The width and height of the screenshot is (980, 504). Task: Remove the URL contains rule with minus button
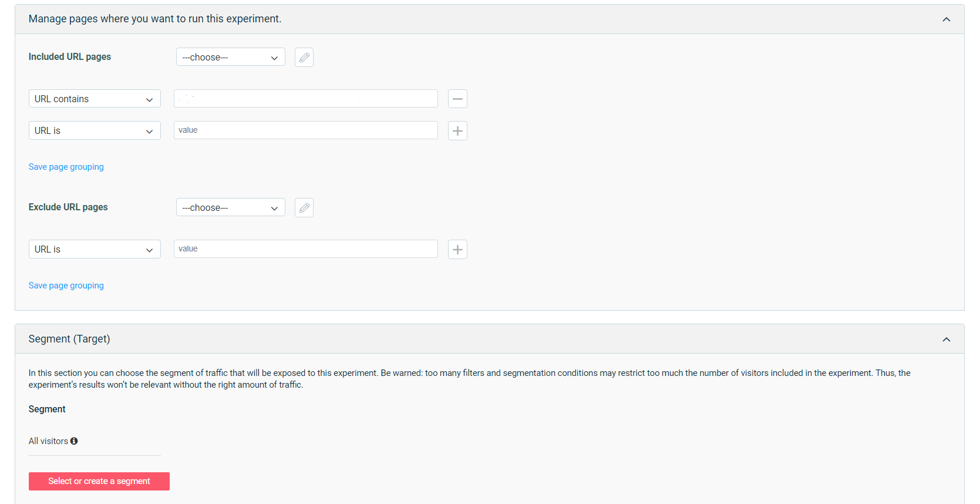tap(457, 99)
